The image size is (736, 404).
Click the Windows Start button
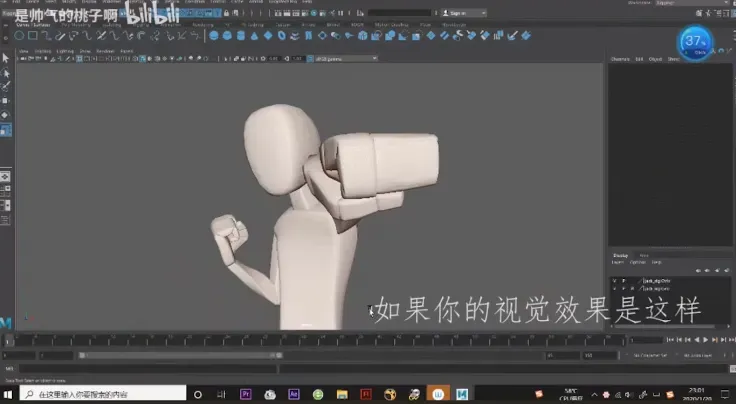(9, 394)
